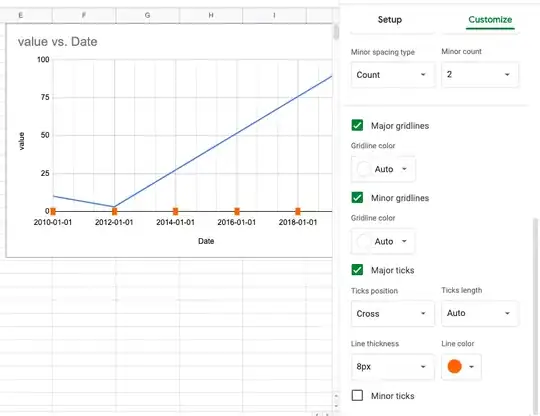Screen dimensions: 540x416
Task: Open the Ticks length Auto dropdown
Action: pos(479,313)
